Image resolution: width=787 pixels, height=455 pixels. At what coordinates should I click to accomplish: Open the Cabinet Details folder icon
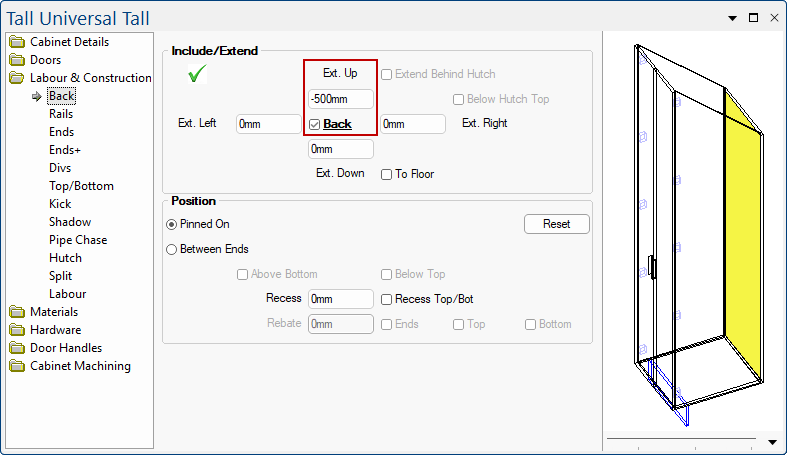tap(17, 42)
